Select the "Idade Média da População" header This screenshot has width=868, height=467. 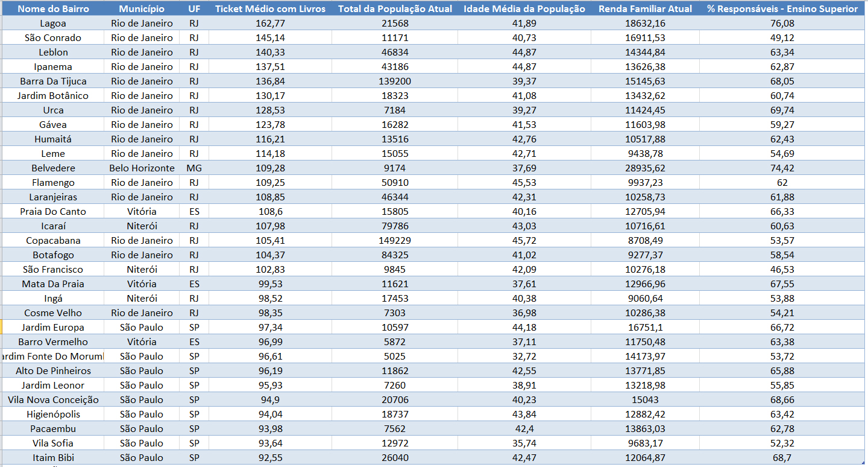coord(524,8)
